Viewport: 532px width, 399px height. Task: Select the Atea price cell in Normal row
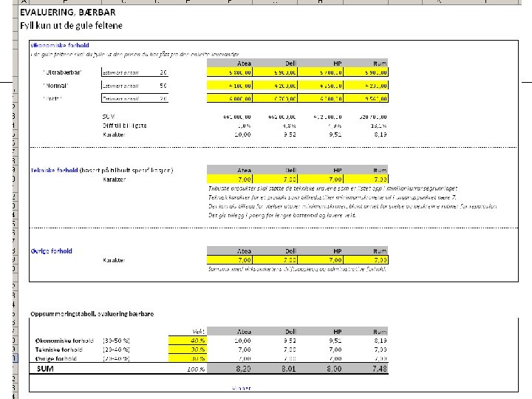click(x=230, y=86)
